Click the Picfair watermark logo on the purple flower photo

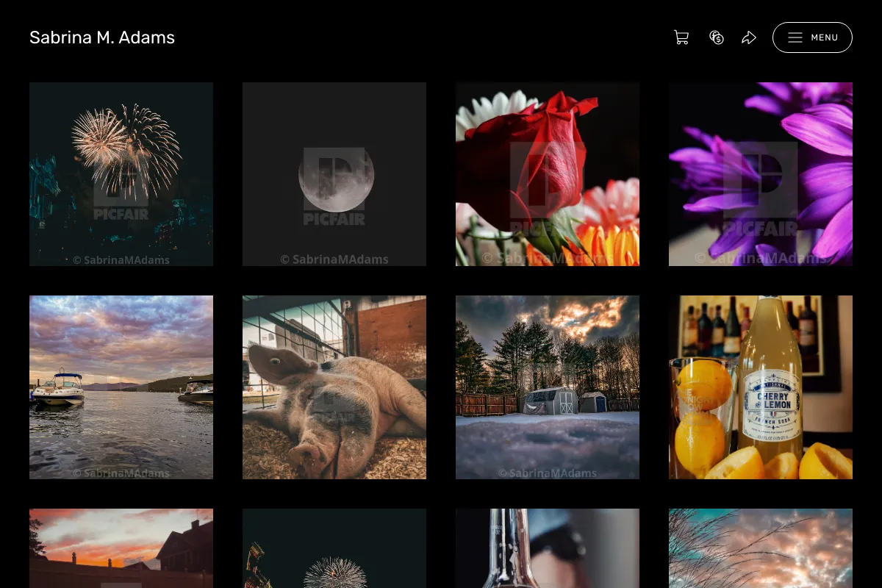[x=761, y=189]
